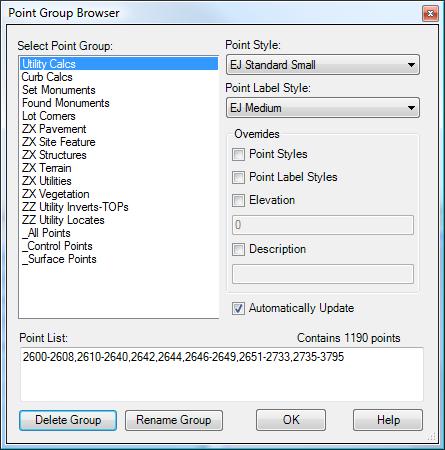Open the Point Style dropdown
This screenshot has width=445, height=450.
click(x=323, y=65)
